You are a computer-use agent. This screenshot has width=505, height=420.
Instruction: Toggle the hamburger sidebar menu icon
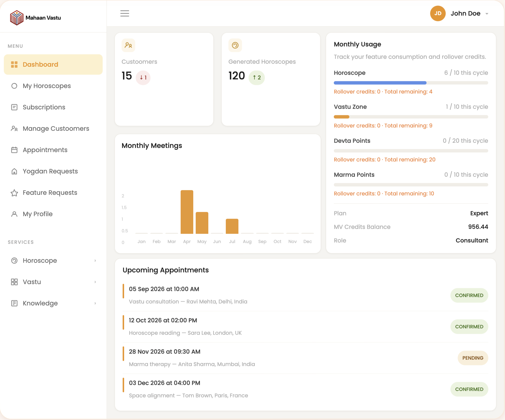tap(125, 13)
